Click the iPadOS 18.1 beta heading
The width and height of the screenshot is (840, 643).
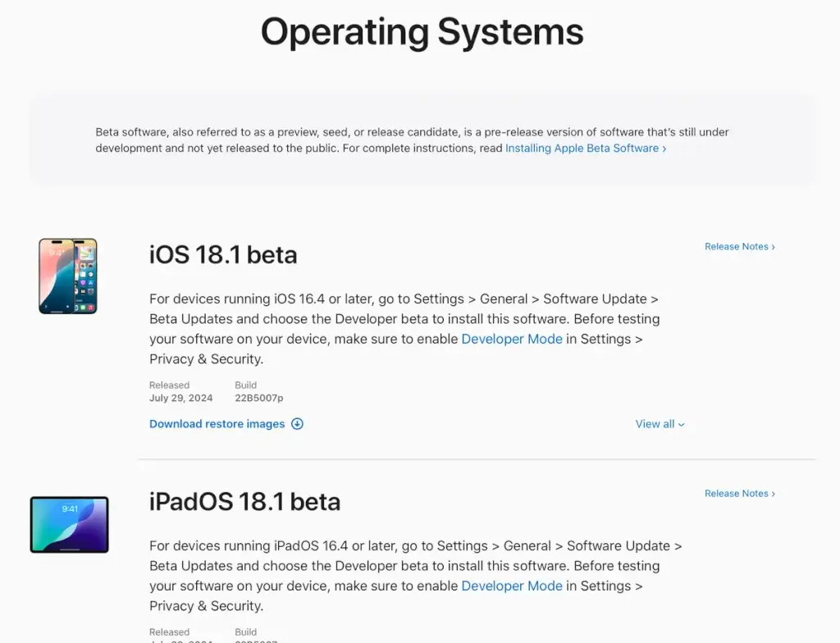coord(244,502)
